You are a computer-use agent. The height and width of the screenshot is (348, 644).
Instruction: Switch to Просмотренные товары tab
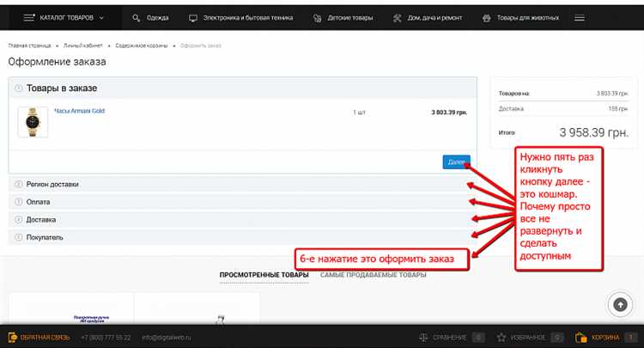(x=264, y=275)
